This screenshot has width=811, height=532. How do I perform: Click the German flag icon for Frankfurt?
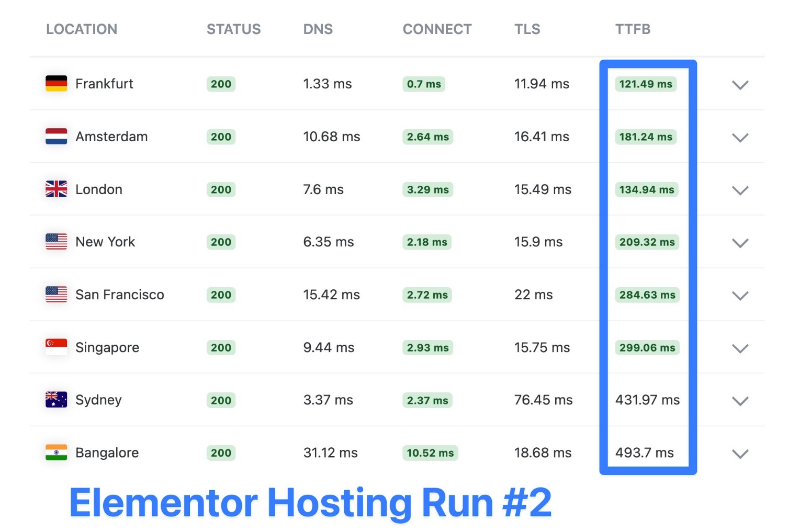[56, 84]
